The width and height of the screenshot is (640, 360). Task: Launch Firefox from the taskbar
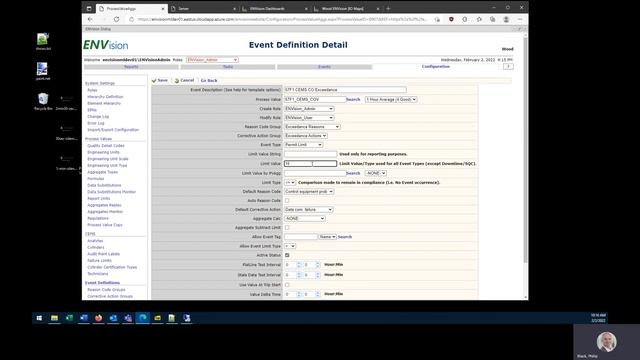pyautogui.click(x=98, y=318)
